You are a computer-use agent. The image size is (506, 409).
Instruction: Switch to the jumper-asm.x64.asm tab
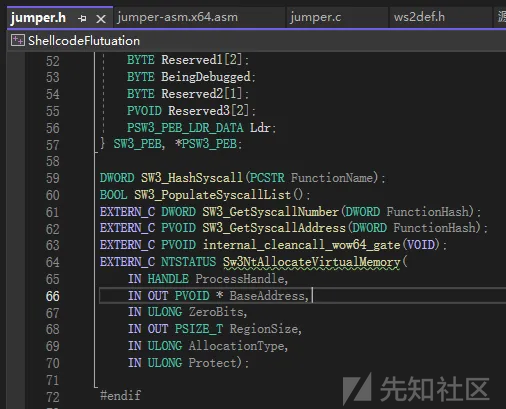[x=178, y=17]
